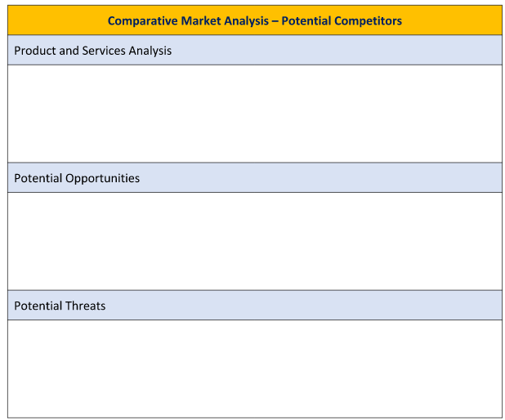Click the word "Comparative" in the title
This screenshot has width=505, height=420.
(140, 20)
